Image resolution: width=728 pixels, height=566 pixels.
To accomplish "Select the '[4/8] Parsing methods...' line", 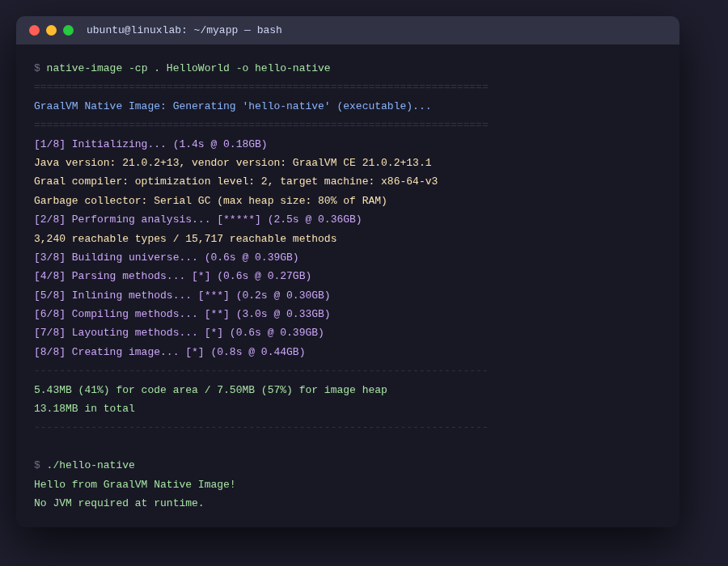I will [173, 276].
